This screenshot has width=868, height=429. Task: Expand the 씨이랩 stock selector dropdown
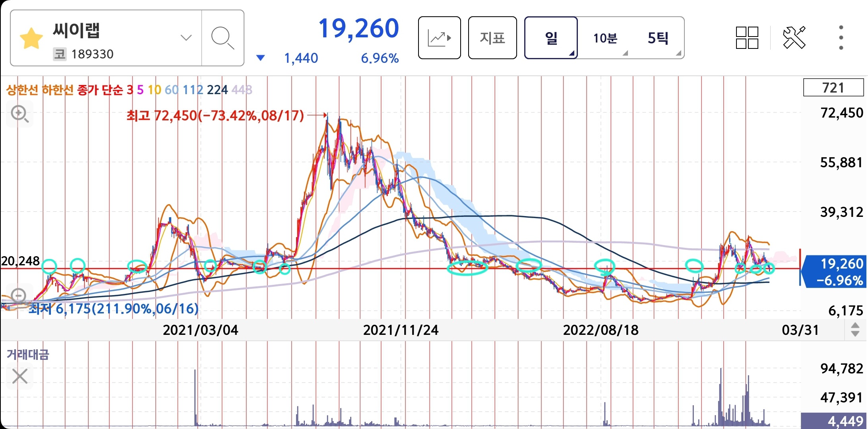[186, 38]
